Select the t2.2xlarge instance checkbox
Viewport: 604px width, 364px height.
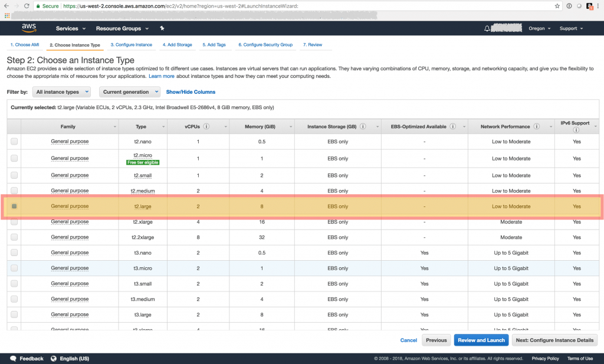(x=14, y=237)
